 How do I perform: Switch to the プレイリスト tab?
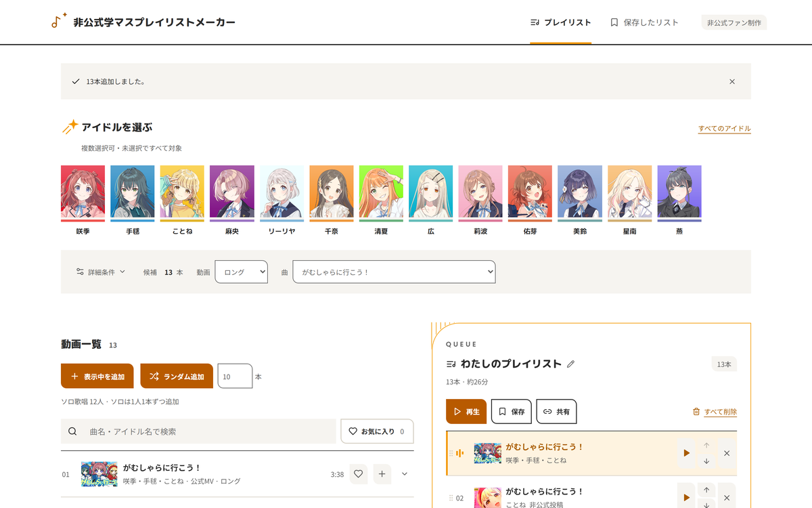(x=561, y=22)
